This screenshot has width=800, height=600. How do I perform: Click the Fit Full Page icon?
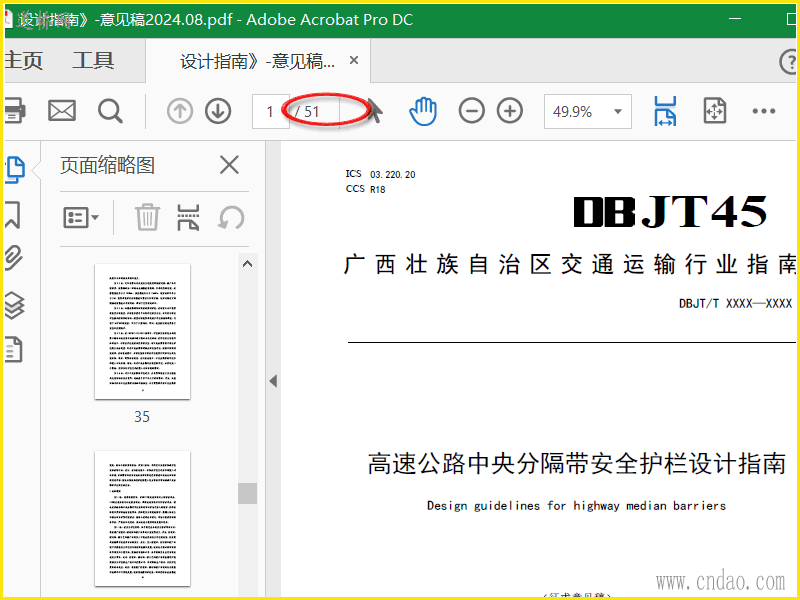click(714, 111)
